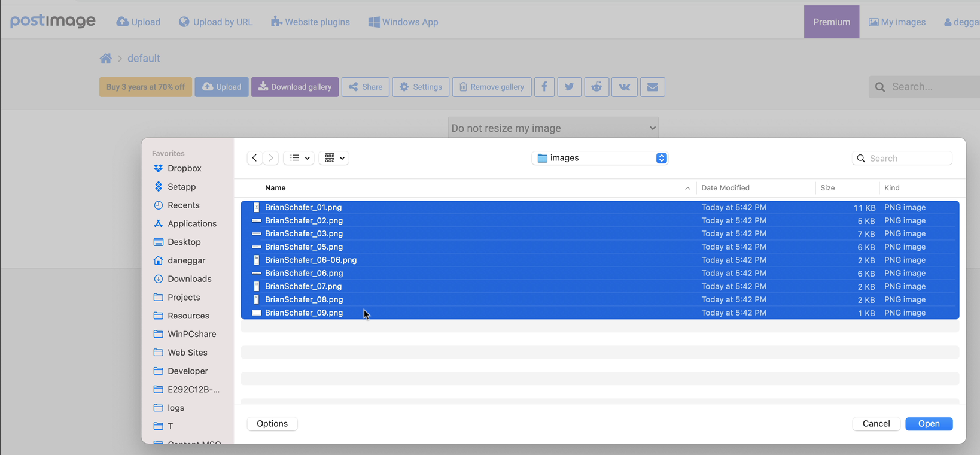Select the BrianSchafer_06-06.png file

(x=311, y=260)
